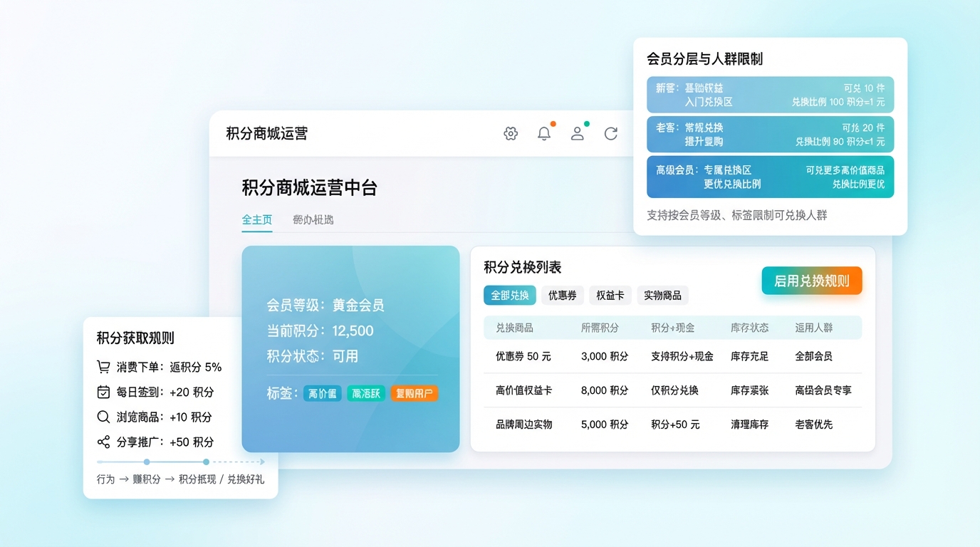The width and height of the screenshot is (980, 547).
Task: Select the 权益卡 filter chip
Action: tap(610, 295)
